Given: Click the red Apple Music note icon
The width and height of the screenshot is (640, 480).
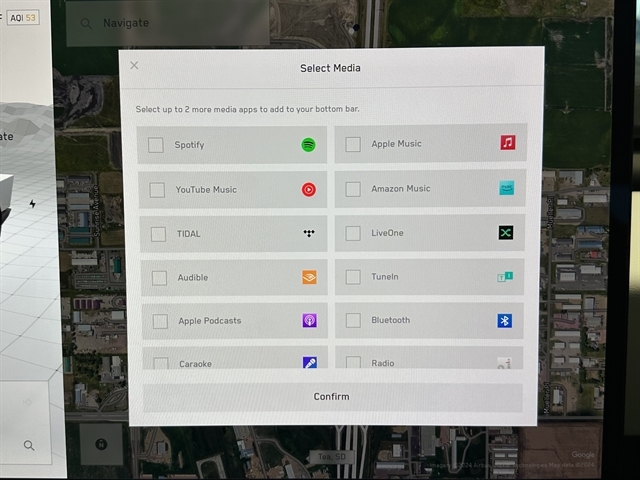Looking at the screenshot, I should coord(508,142).
